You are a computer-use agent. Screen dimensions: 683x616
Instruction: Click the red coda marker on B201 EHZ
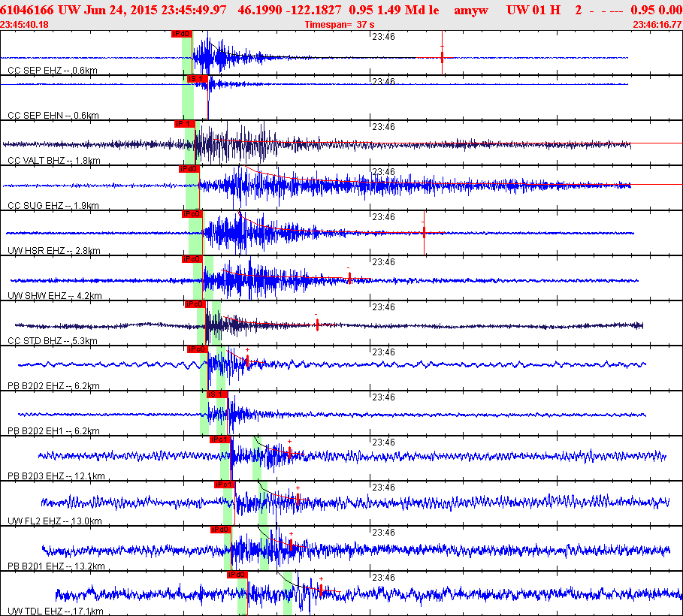291,545
